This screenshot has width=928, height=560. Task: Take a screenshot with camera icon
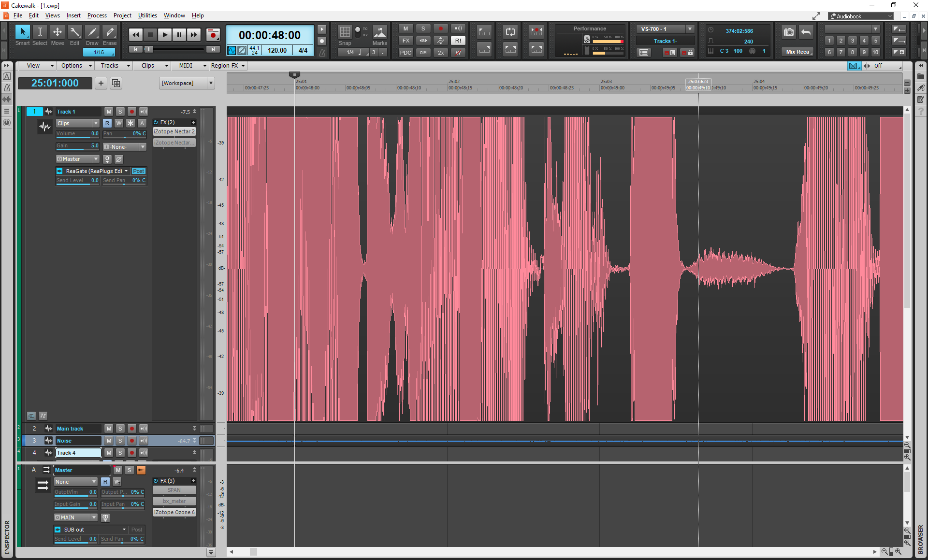789,32
